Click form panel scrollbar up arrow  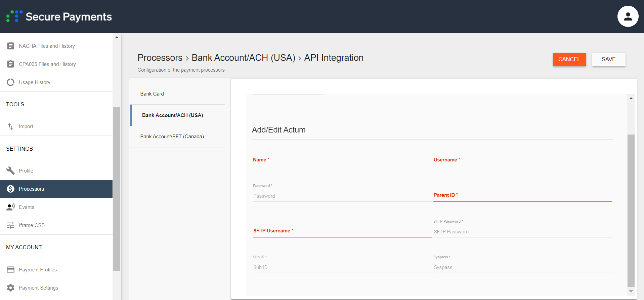pyautogui.click(x=631, y=98)
